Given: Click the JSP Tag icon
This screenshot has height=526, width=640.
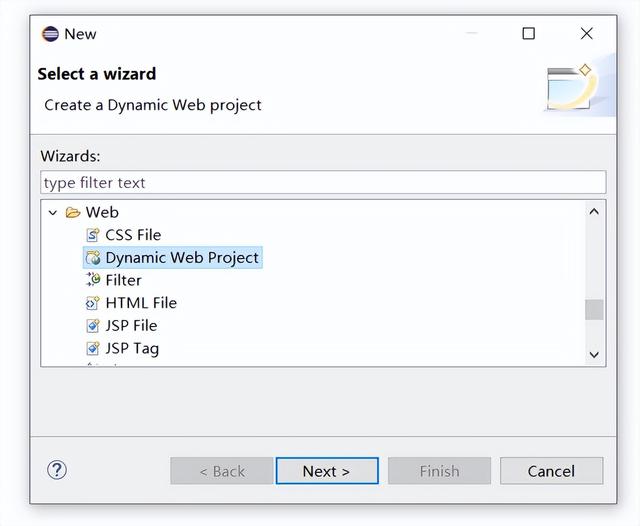Looking at the screenshot, I should pyautogui.click(x=93, y=349).
